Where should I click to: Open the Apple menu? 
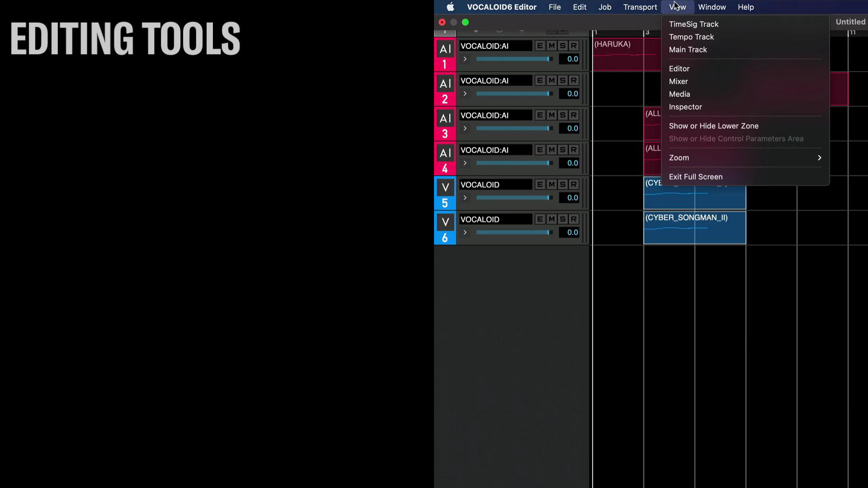pyautogui.click(x=450, y=7)
